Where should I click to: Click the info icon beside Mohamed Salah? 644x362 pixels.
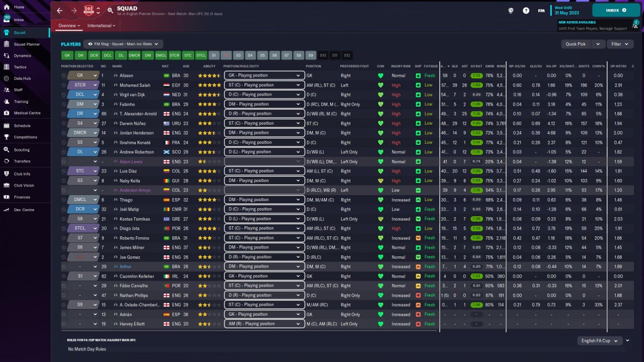coord(116,85)
